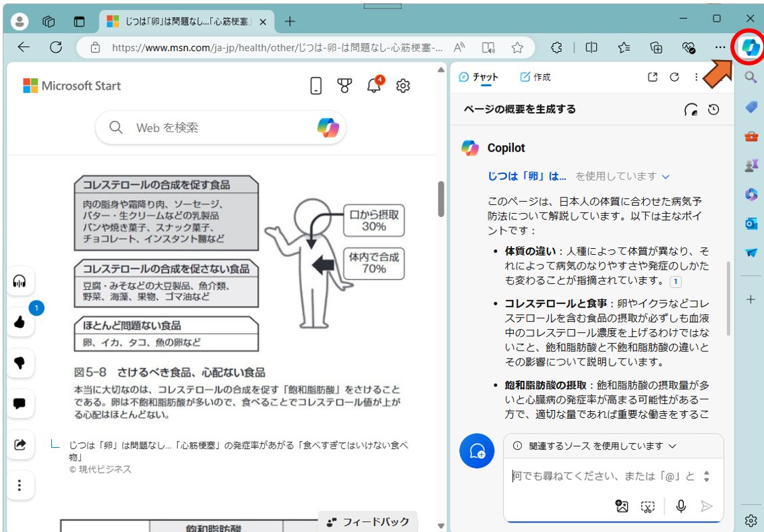Click the Web を検索 search field
The height and width of the screenshot is (532, 764).
pos(221,127)
